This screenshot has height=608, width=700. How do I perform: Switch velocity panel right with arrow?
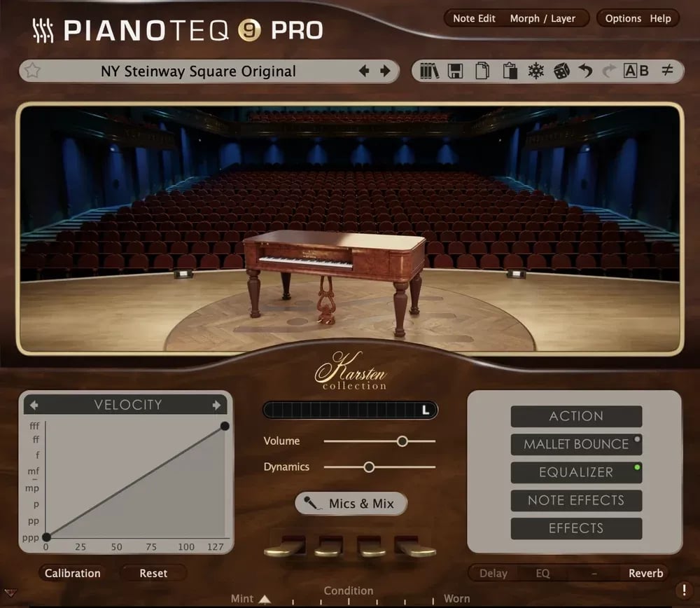pos(216,405)
